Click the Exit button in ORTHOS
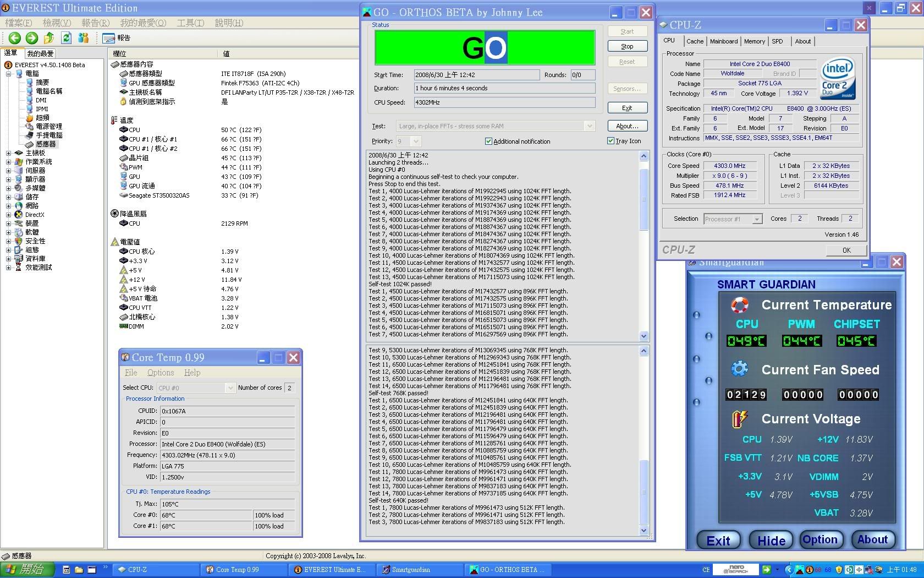 pos(627,108)
